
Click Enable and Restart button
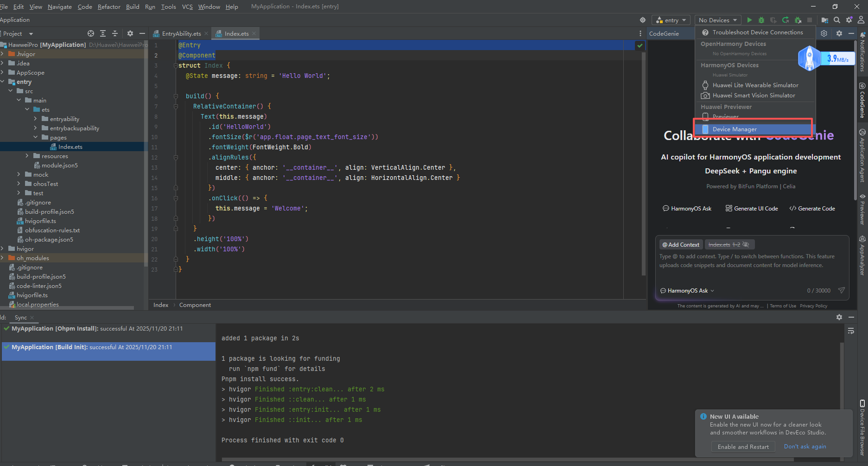tap(743, 447)
